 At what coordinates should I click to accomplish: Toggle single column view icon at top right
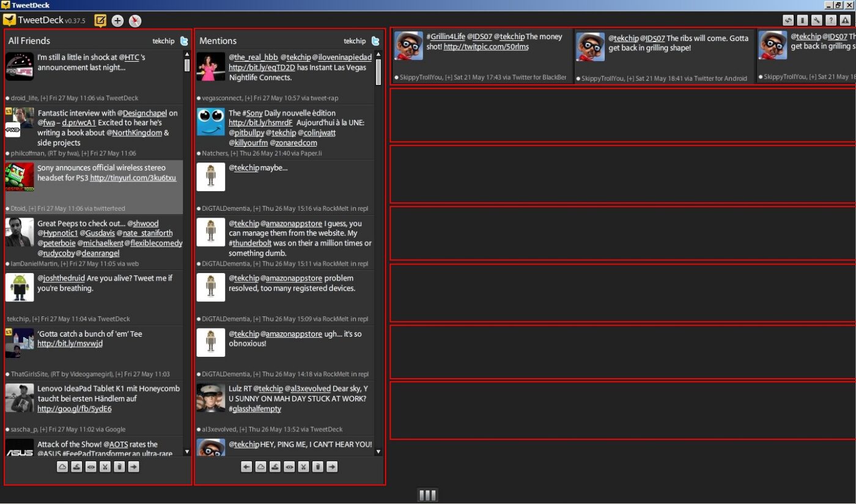click(802, 20)
